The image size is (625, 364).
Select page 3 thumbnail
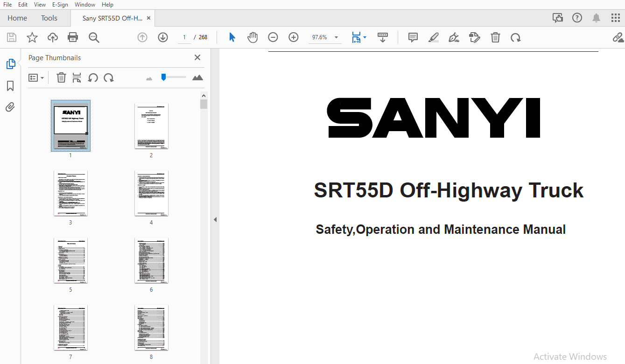pyautogui.click(x=70, y=193)
